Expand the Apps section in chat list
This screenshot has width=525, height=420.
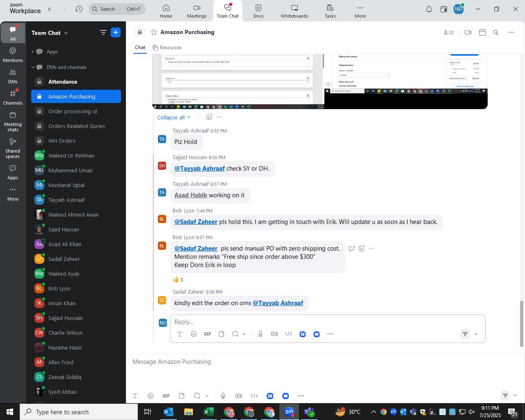pyautogui.click(x=33, y=52)
